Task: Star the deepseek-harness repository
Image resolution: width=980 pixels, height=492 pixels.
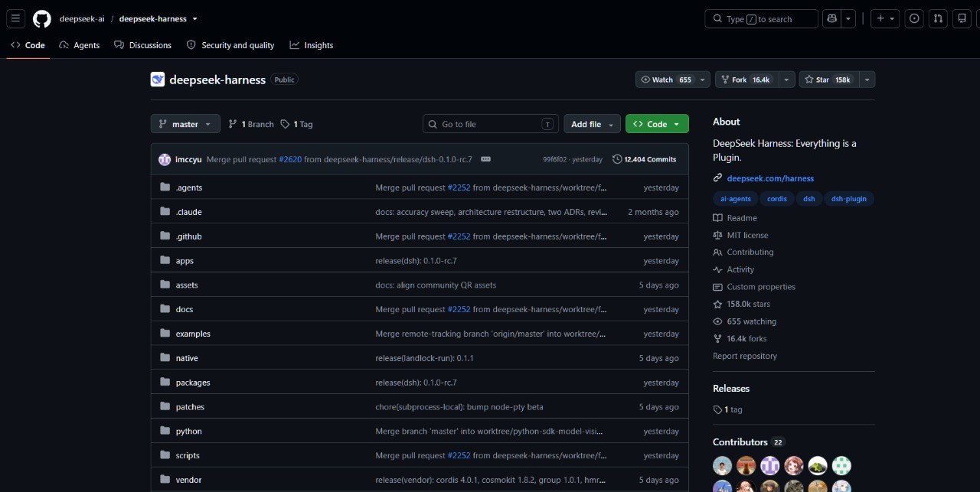Action: (x=828, y=80)
